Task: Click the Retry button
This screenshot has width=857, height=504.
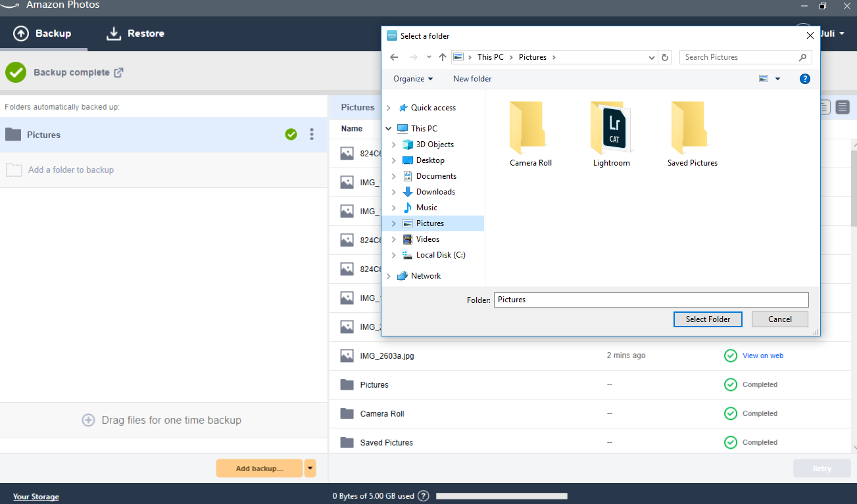Action: [821, 469]
